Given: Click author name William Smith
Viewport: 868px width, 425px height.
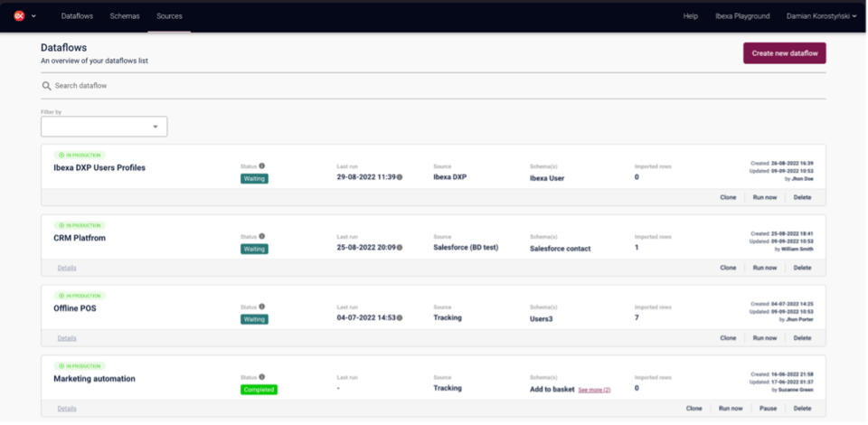Looking at the screenshot, I should (797, 249).
